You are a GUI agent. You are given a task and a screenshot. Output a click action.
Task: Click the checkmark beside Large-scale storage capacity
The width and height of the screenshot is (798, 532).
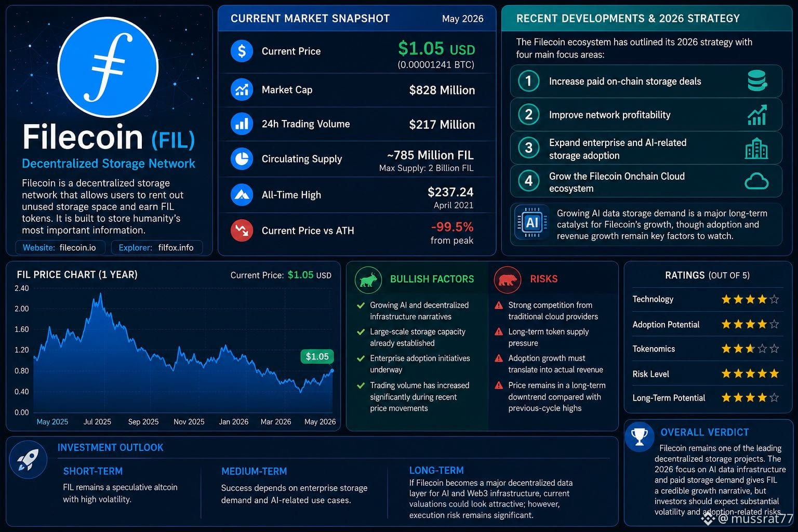(x=361, y=331)
